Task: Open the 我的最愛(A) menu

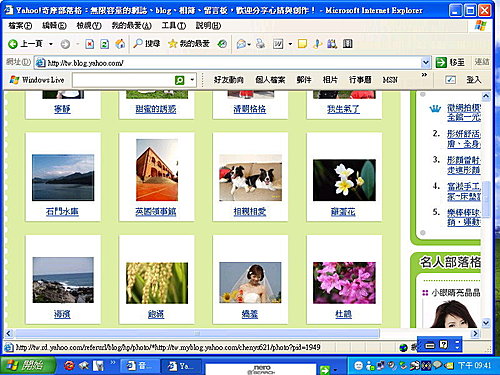Action: [131, 26]
